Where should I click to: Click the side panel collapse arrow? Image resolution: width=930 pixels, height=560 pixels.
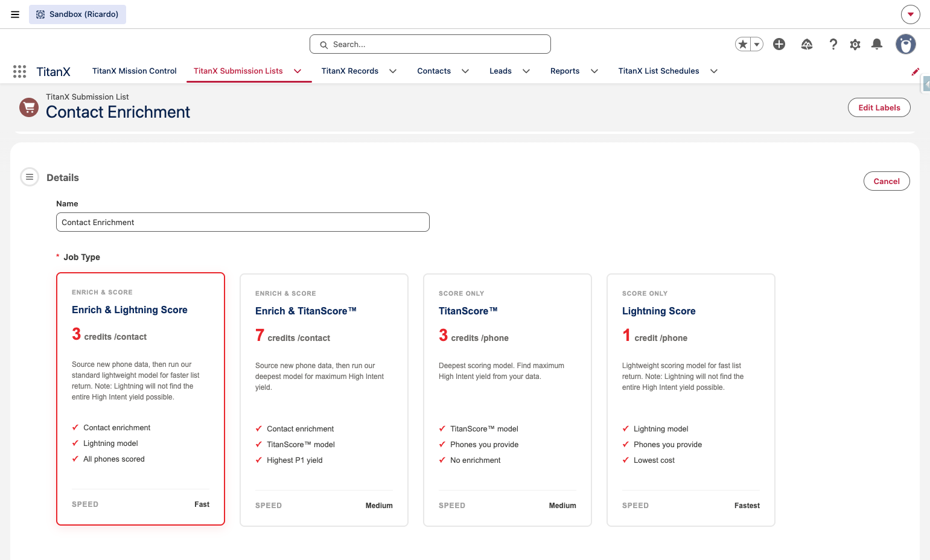(x=926, y=84)
